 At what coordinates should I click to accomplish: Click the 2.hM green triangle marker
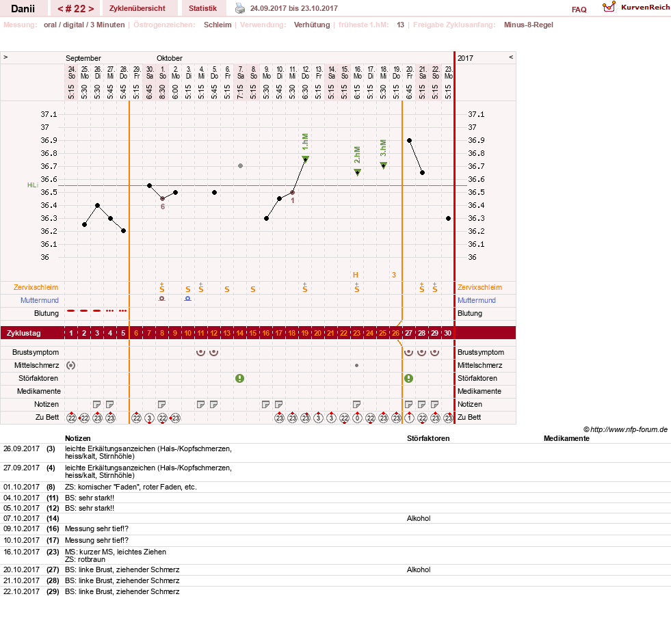(x=357, y=172)
